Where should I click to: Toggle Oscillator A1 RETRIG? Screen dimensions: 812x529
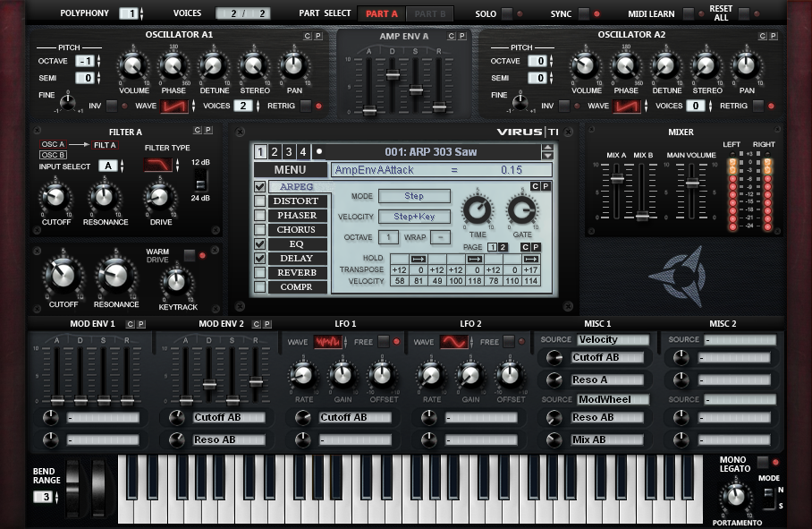(306, 106)
